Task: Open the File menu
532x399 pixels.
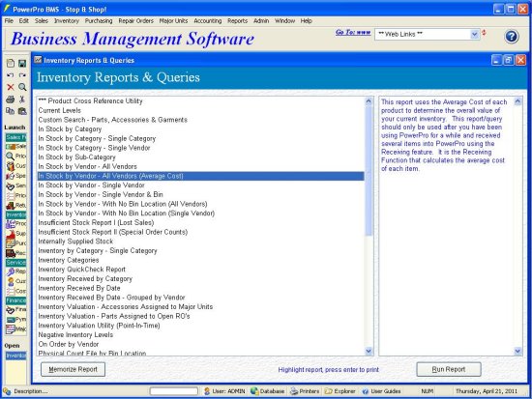Action: [9, 20]
